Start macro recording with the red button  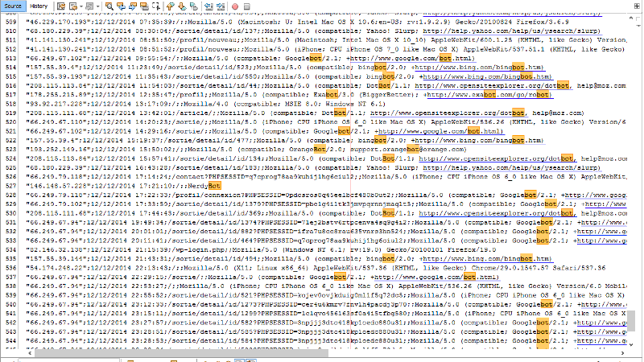[x=235, y=6]
